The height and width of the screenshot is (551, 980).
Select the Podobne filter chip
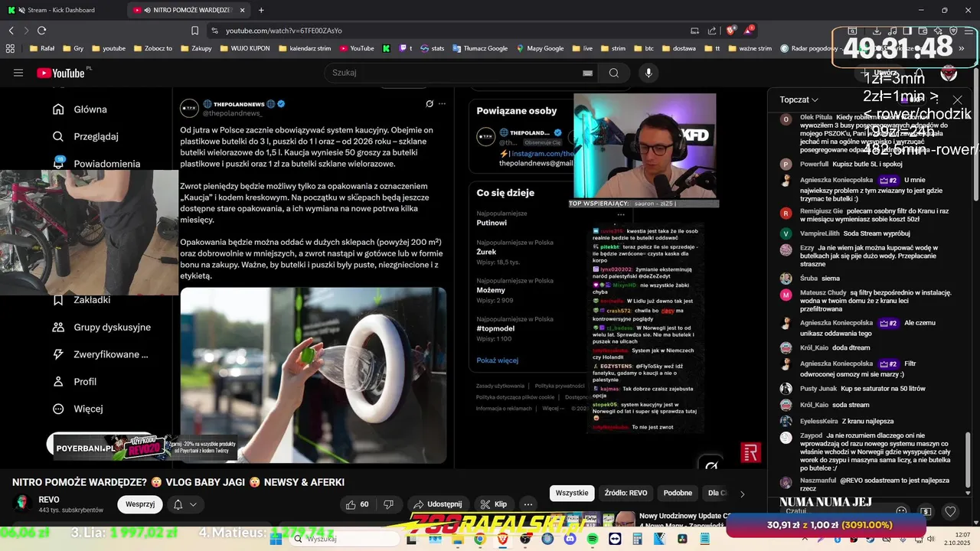[678, 493]
